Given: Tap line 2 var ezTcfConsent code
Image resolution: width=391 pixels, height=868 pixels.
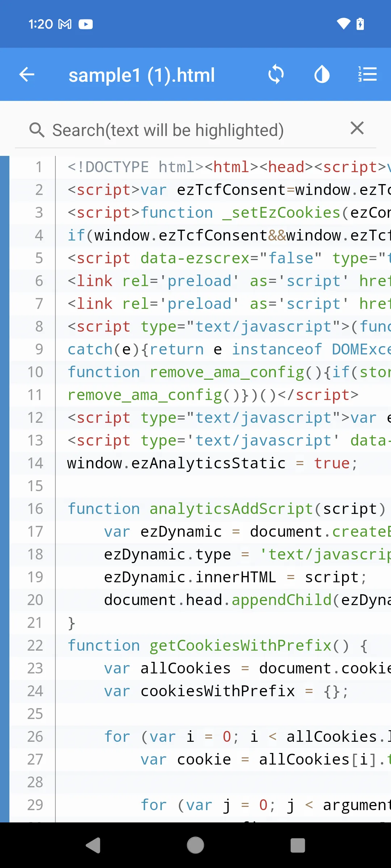Looking at the screenshot, I should [229, 190].
